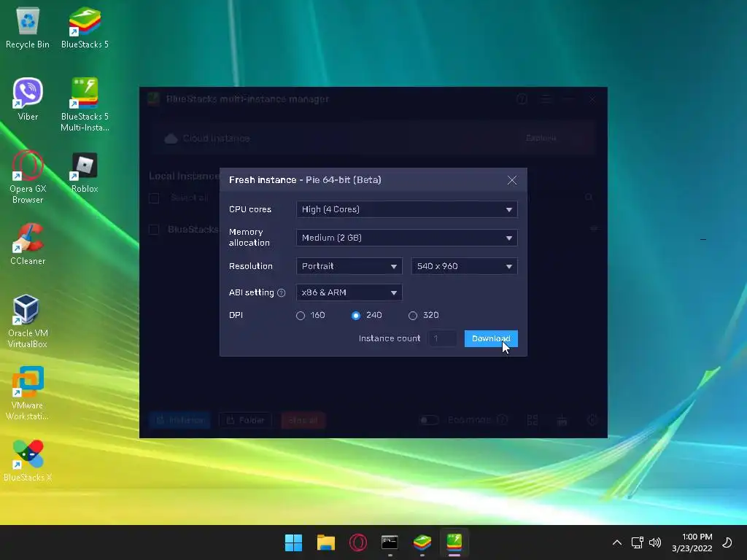Open the notification moon icon in the tray

[x=727, y=542]
